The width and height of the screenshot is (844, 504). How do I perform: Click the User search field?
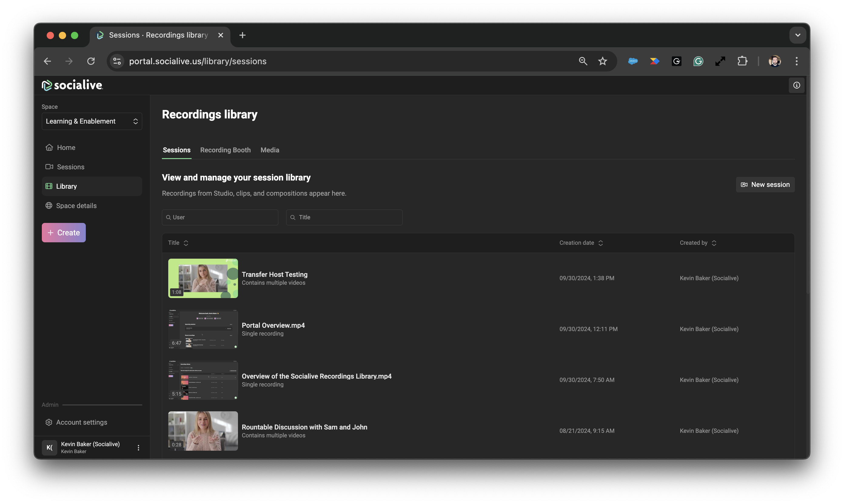pos(220,217)
